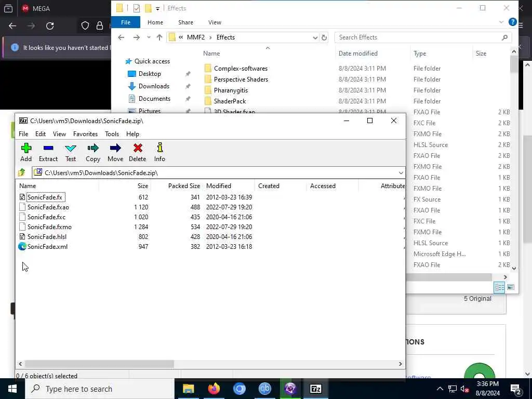Click the Search Effects box

423,37
